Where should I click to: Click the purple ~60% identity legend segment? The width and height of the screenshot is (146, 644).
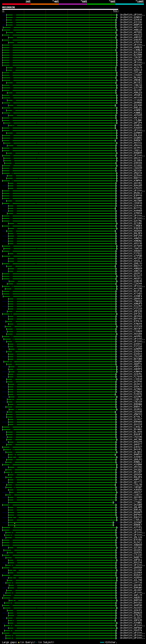point(73,4)
